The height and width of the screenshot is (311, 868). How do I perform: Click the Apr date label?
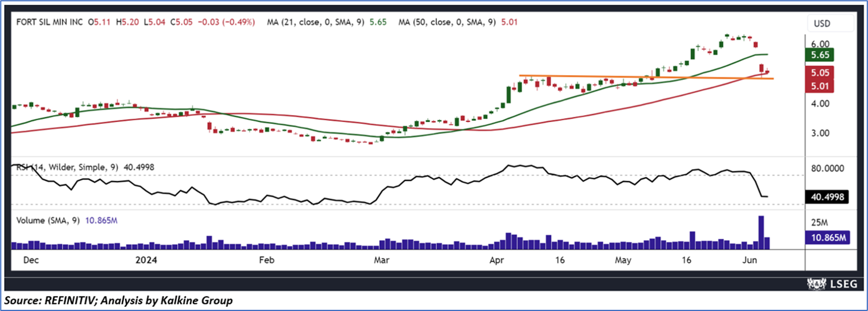pos(497,260)
